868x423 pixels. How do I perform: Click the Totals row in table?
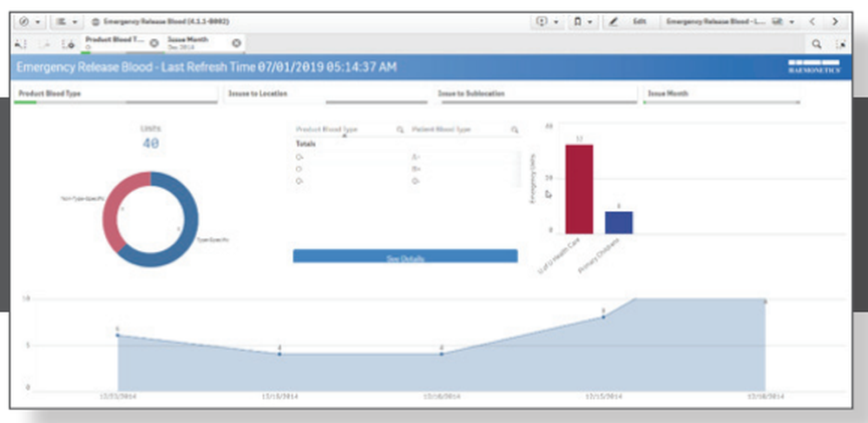click(x=406, y=143)
